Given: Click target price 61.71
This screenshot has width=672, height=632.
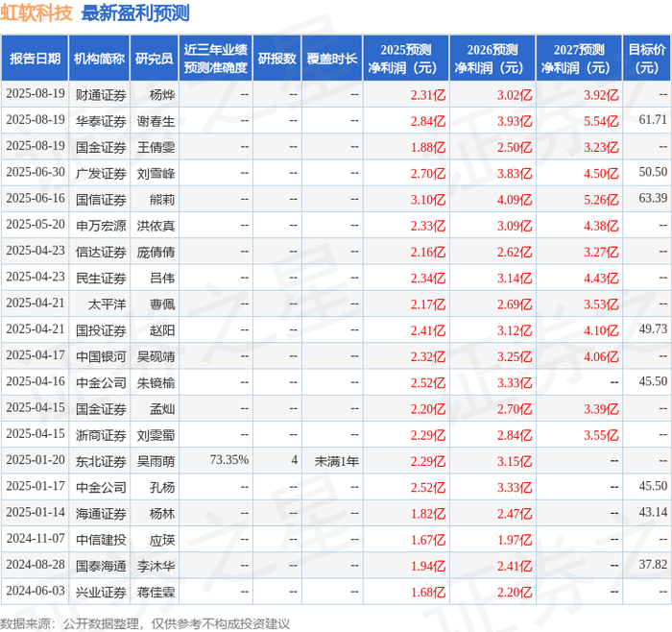Looking at the screenshot, I should [x=653, y=120].
